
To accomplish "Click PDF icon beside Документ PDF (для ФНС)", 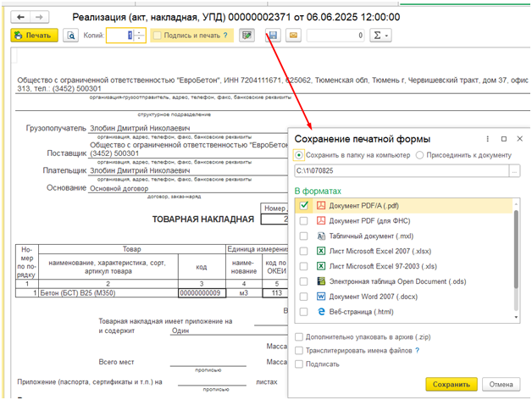I will (320, 220).
